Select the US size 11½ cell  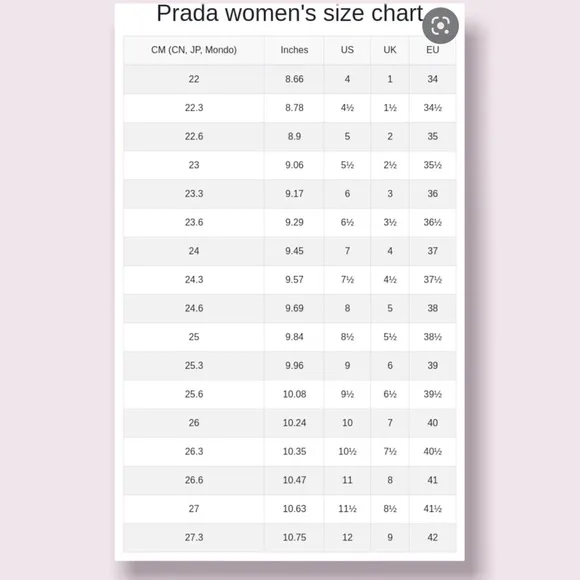(x=347, y=509)
